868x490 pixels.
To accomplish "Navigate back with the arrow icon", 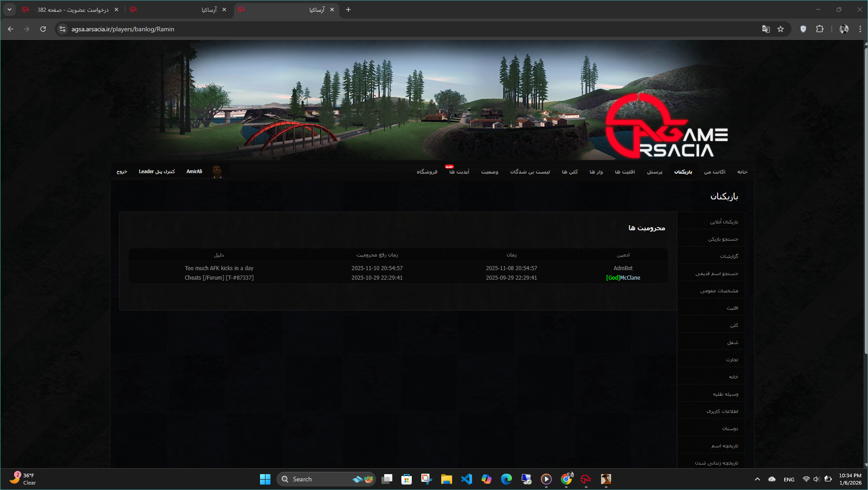I will click(x=10, y=29).
